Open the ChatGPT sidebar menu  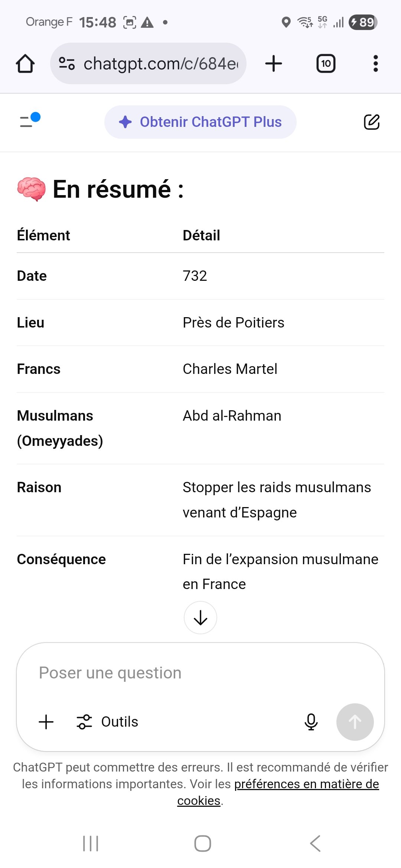[29, 121]
